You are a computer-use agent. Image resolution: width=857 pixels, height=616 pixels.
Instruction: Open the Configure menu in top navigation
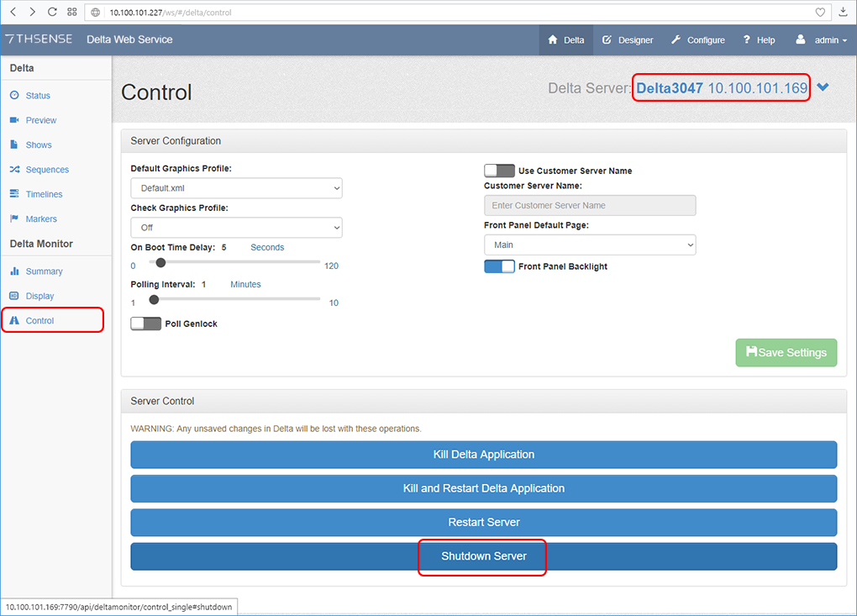click(x=698, y=39)
